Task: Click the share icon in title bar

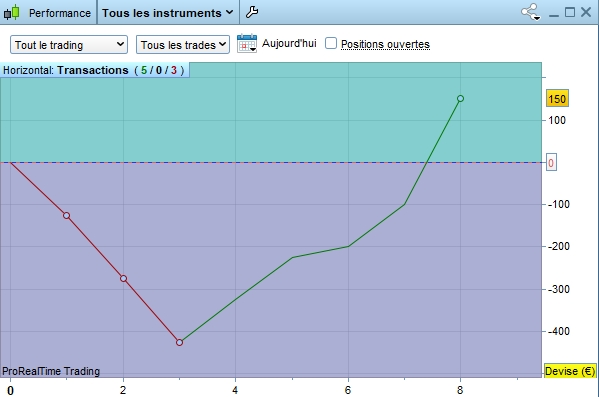Action: click(531, 12)
